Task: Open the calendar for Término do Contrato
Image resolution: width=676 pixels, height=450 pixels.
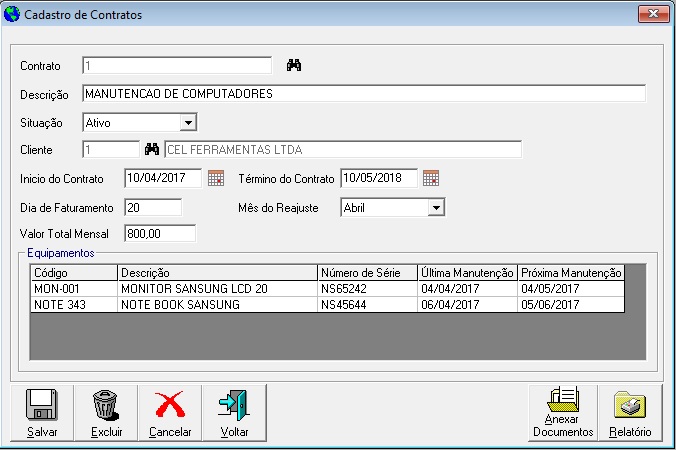Action: (431, 178)
